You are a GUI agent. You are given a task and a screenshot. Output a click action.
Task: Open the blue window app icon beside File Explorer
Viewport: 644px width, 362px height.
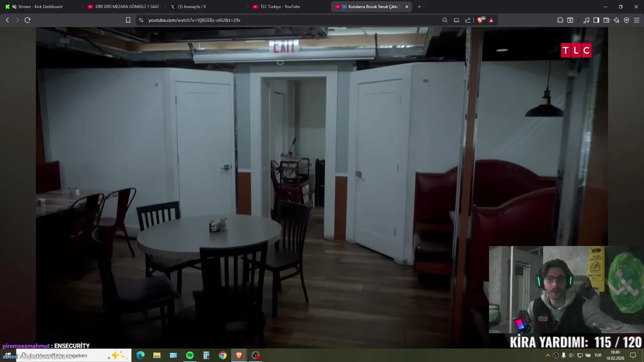pos(173,355)
